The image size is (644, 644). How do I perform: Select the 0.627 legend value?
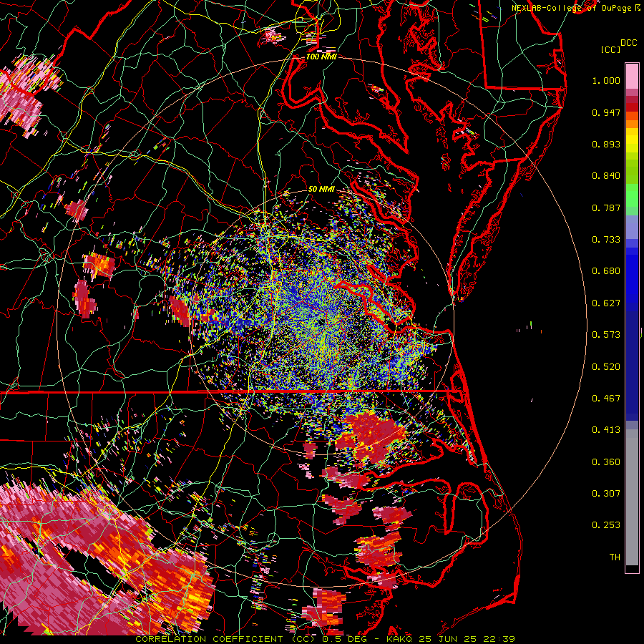[606, 303]
